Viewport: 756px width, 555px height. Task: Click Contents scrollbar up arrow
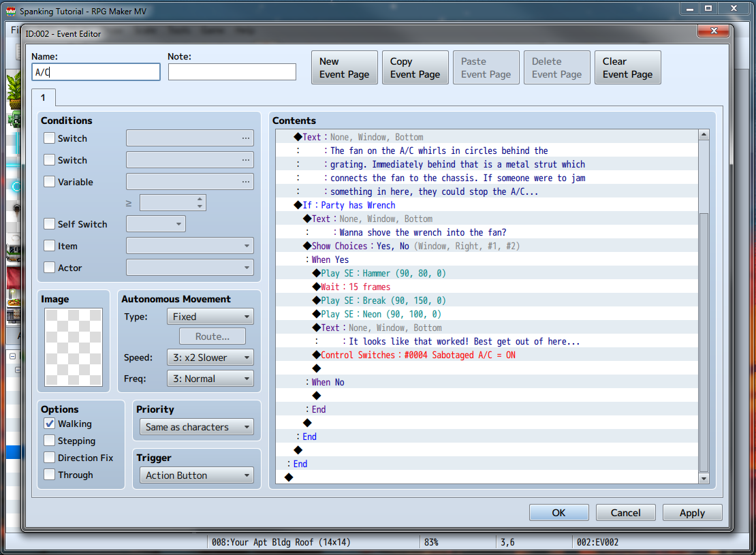[x=704, y=135]
